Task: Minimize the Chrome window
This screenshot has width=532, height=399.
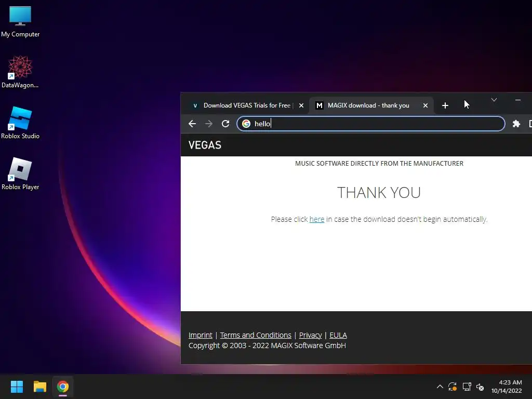Action: point(518,100)
